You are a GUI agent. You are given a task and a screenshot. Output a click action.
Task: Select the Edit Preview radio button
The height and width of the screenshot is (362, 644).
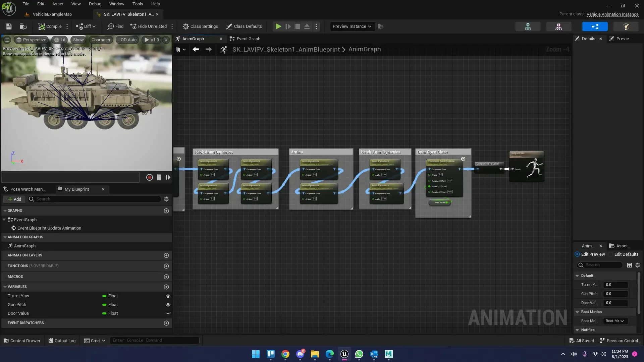coord(577,254)
